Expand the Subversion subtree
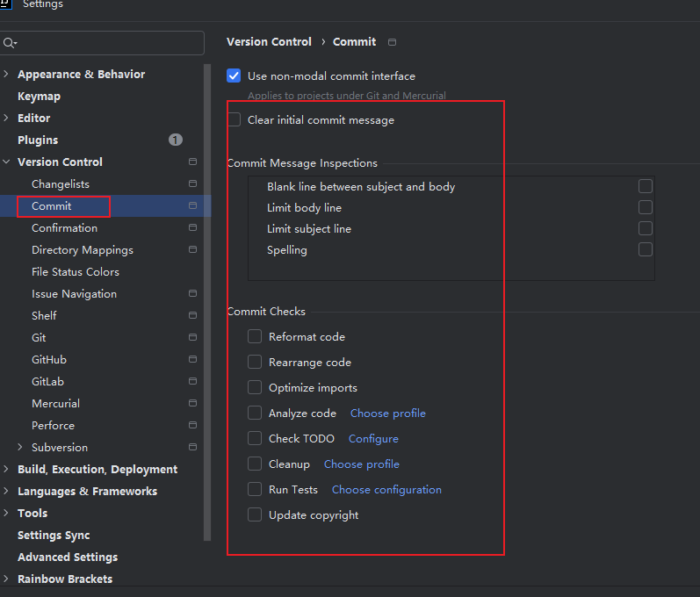This screenshot has height=597, width=700. click(20, 447)
